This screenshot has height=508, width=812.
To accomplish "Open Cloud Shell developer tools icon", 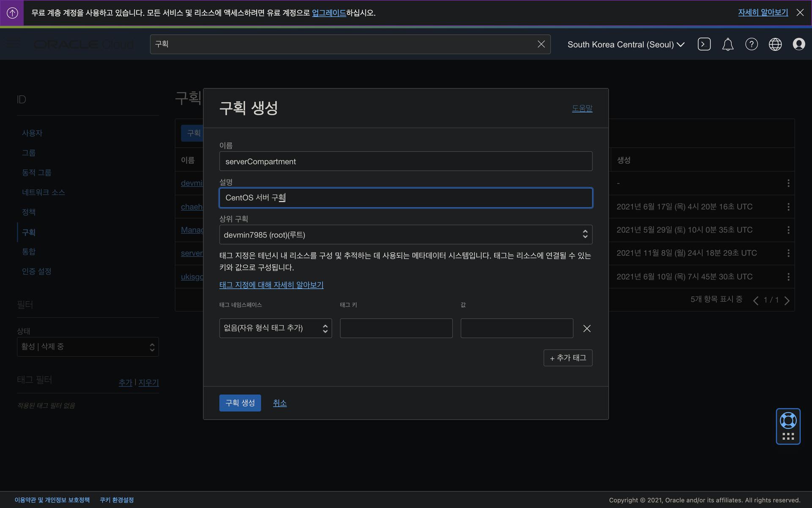I will 704,44.
